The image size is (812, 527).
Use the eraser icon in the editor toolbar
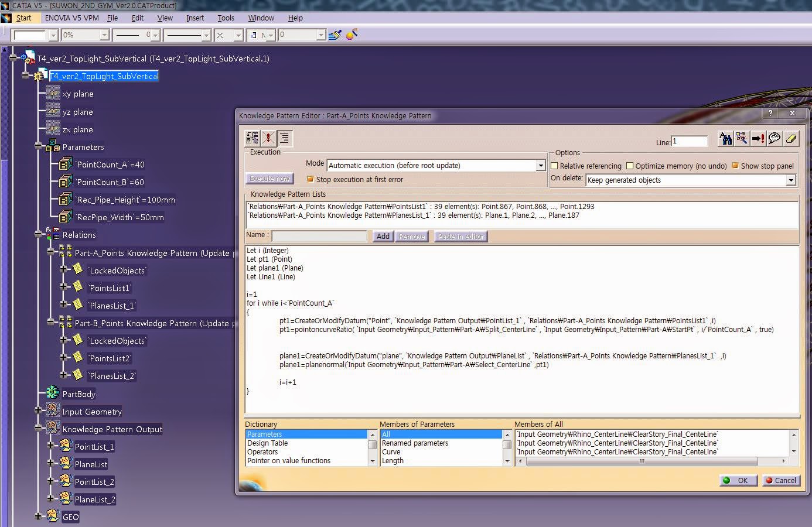click(x=791, y=139)
